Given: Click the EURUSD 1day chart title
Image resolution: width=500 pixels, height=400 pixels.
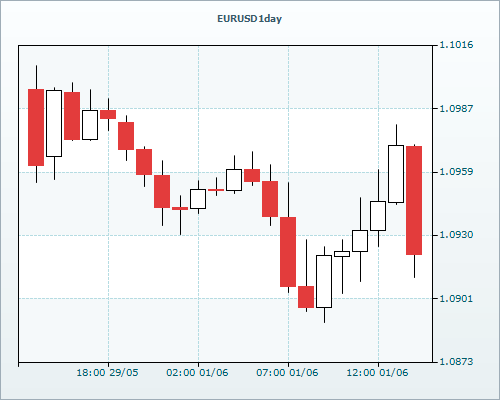Looking at the screenshot, I should [249, 19].
